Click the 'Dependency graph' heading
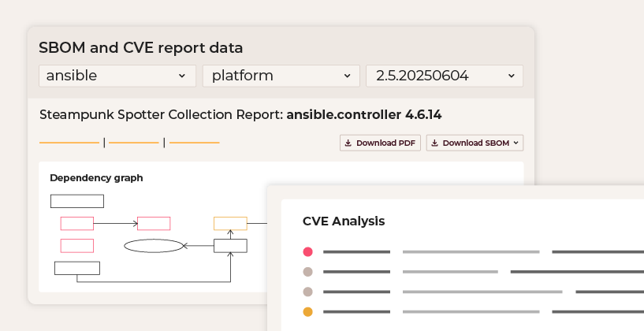 point(96,178)
